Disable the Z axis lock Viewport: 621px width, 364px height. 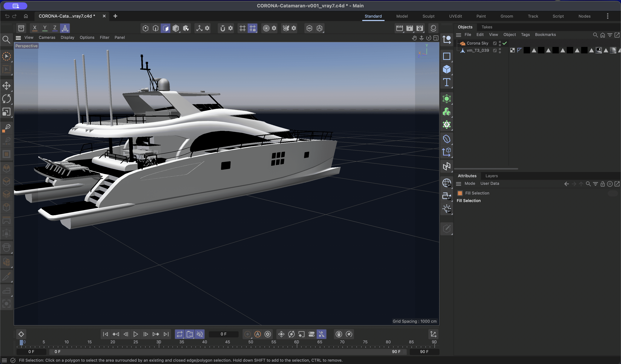(x=55, y=28)
